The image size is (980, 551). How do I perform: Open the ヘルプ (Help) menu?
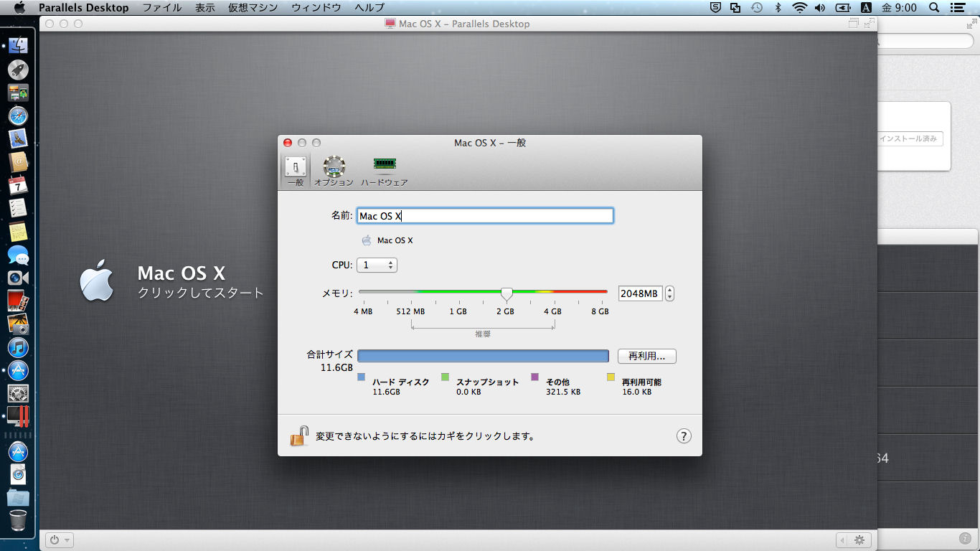369,8
